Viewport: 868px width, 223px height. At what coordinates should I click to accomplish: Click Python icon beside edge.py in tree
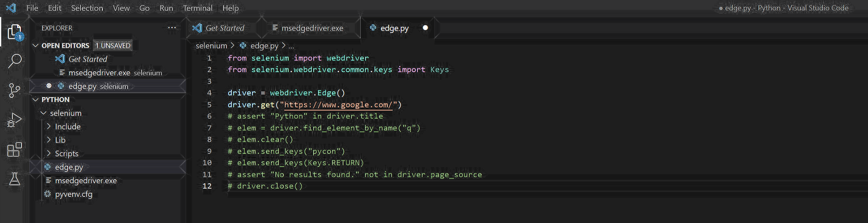click(47, 167)
